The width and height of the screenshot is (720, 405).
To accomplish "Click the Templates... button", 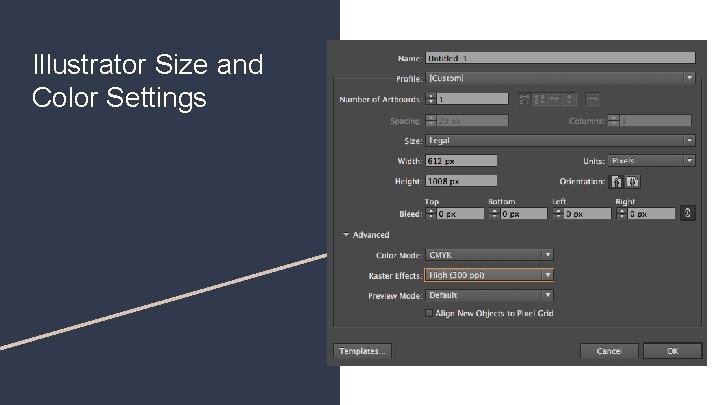I will (x=362, y=351).
